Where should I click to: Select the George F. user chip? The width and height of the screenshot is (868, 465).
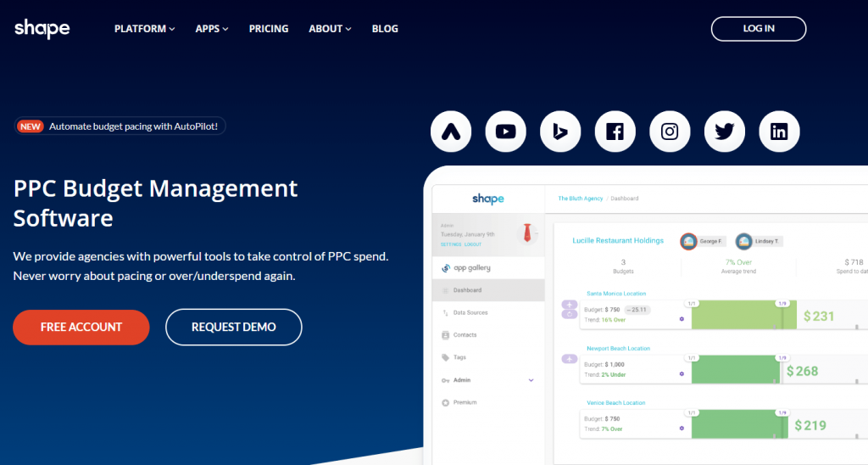click(x=704, y=241)
